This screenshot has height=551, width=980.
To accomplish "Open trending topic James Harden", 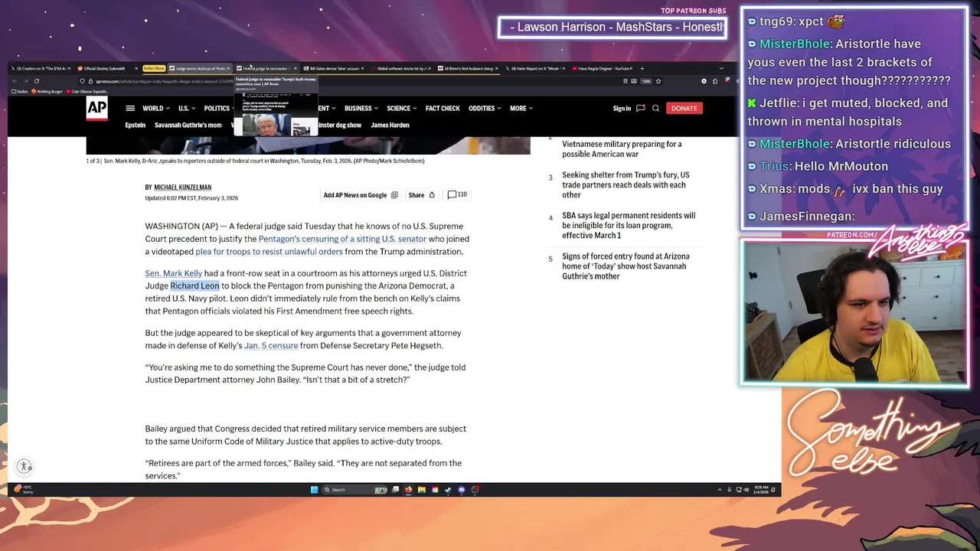I will (390, 126).
